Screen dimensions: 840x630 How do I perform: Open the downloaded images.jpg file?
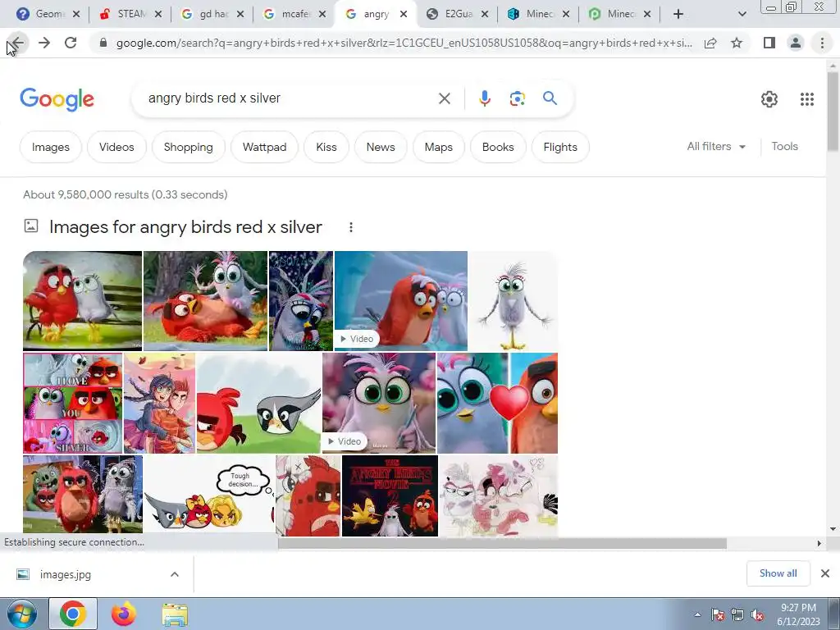pyautogui.click(x=65, y=574)
